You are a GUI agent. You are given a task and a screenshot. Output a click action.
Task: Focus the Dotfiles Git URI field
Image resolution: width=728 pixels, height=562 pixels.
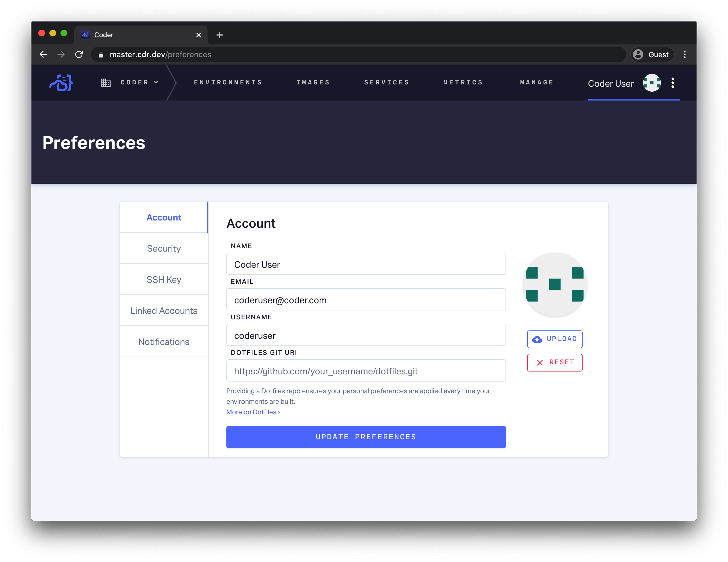coord(366,371)
